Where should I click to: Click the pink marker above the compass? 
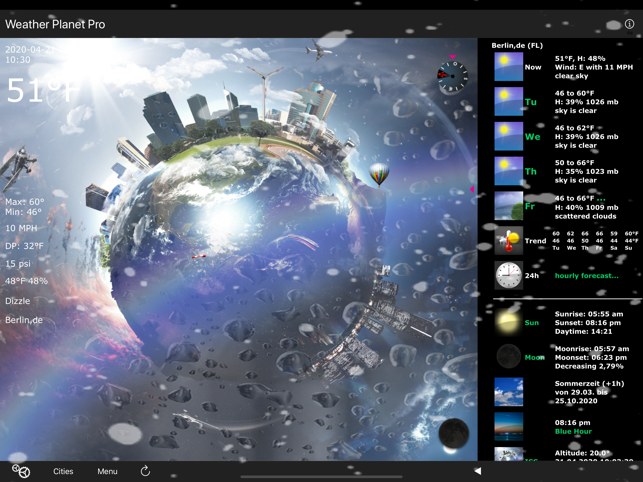pyautogui.click(x=452, y=57)
